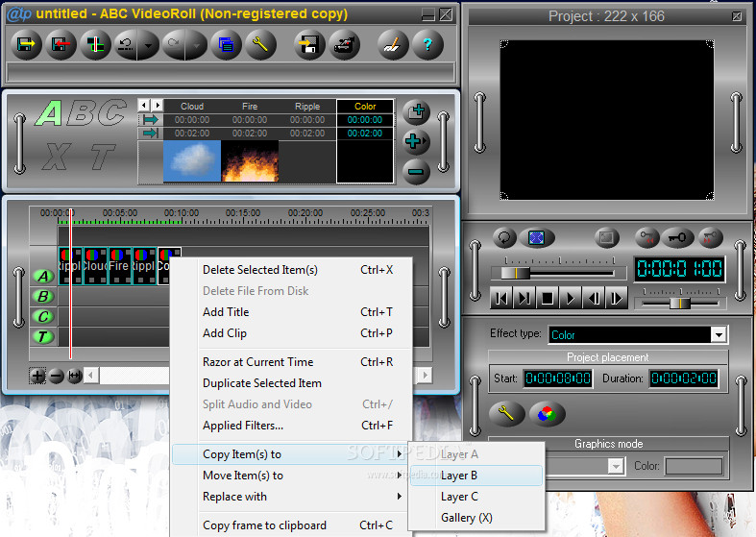Select timeline layer B button
This screenshot has height=537, width=756.
(x=43, y=297)
